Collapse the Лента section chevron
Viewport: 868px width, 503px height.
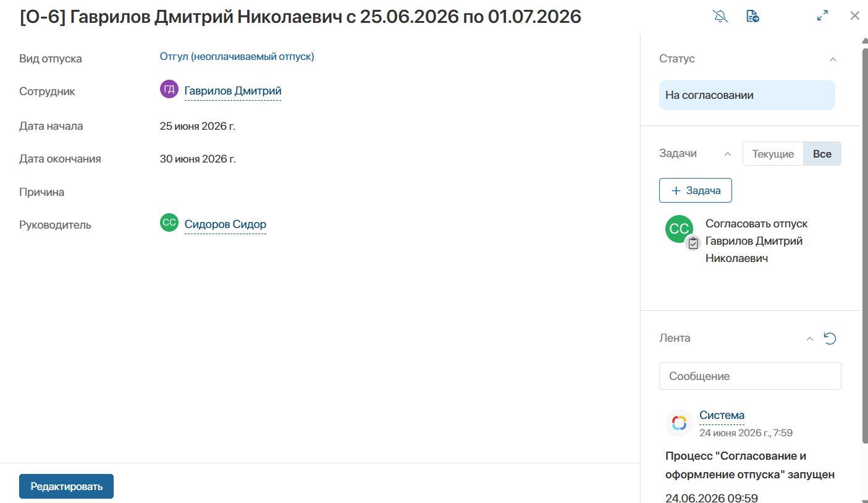coord(809,339)
